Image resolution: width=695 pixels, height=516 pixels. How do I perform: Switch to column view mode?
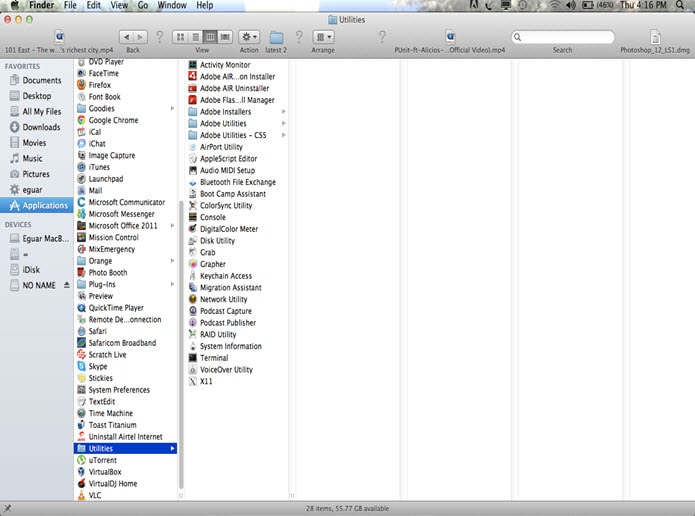(210, 37)
